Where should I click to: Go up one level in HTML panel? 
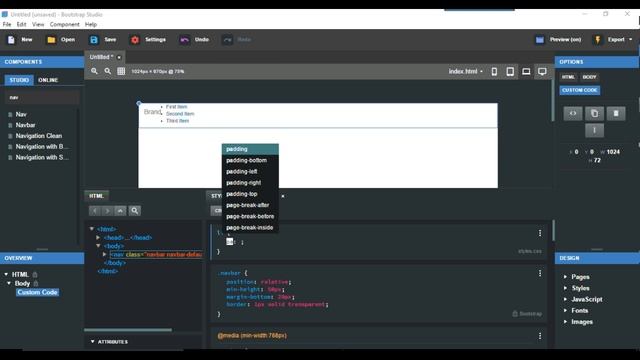pos(120,211)
